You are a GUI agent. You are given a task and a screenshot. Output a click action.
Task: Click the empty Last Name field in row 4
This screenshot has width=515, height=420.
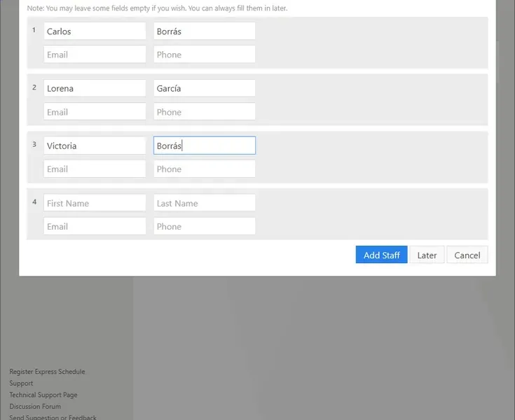coord(204,203)
